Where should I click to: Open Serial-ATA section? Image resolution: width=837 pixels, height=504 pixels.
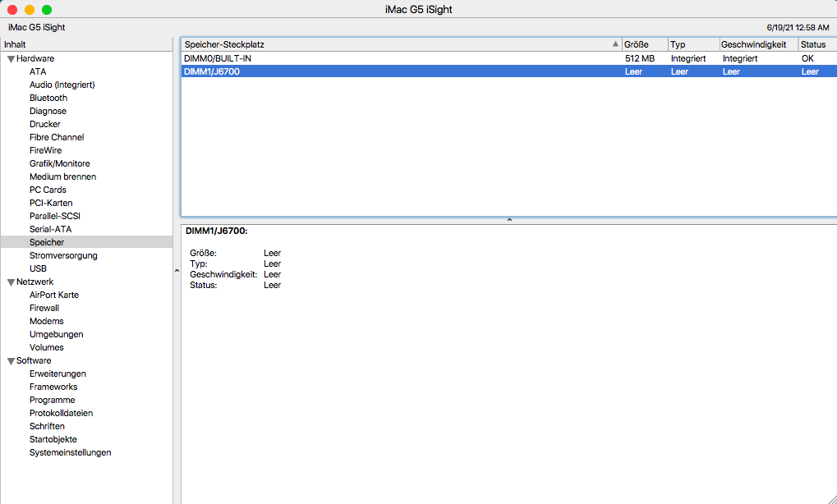point(50,229)
